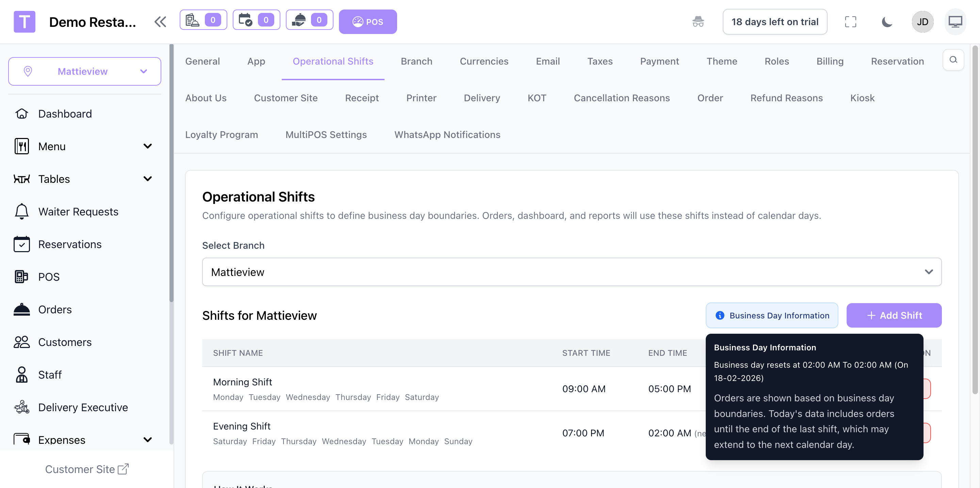
Task: Open the Select Branch dropdown
Action: [571, 272]
